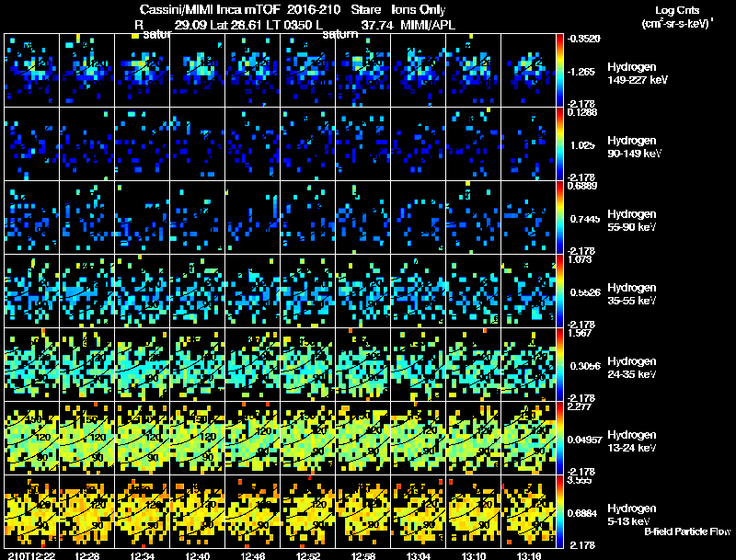
Task: Click the 'Hydrogen 35-55 keV' row label
Action: (632, 294)
